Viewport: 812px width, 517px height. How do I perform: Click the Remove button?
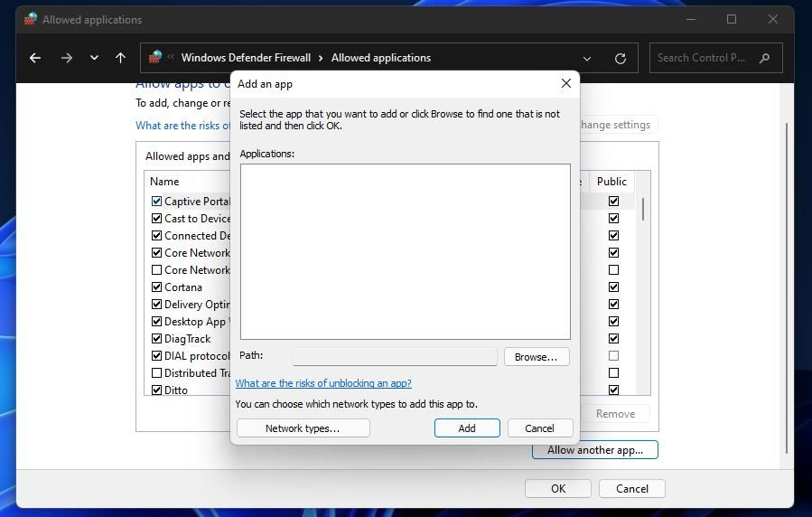[615, 413]
